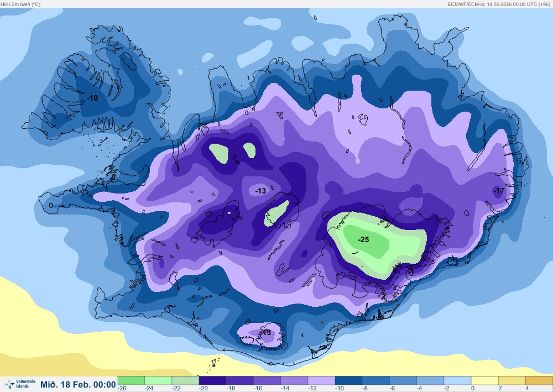Viewport: 553px width, 392px height.
Task: Pick the dark blue -10 to -8 legend swatch
Action: point(348,380)
